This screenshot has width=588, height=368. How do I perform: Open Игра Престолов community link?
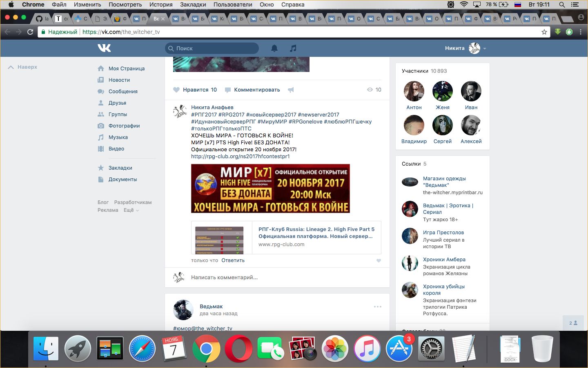tap(443, 233)
